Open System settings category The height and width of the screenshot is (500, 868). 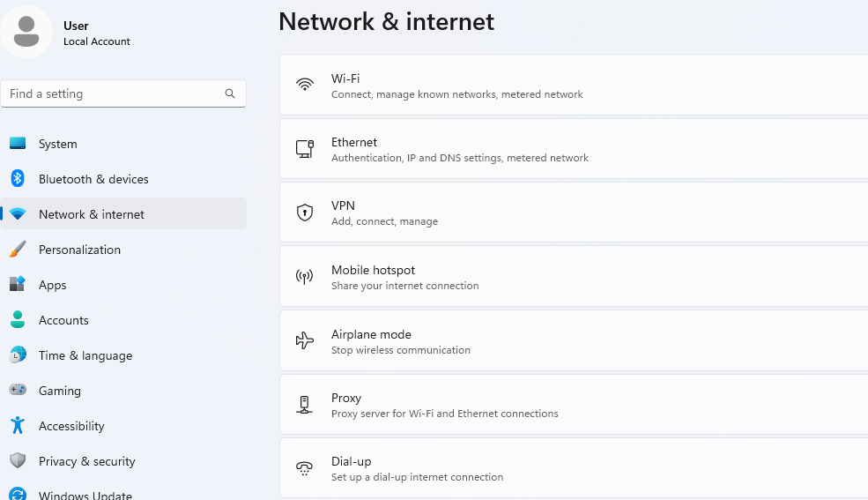[x=58, y=144]
